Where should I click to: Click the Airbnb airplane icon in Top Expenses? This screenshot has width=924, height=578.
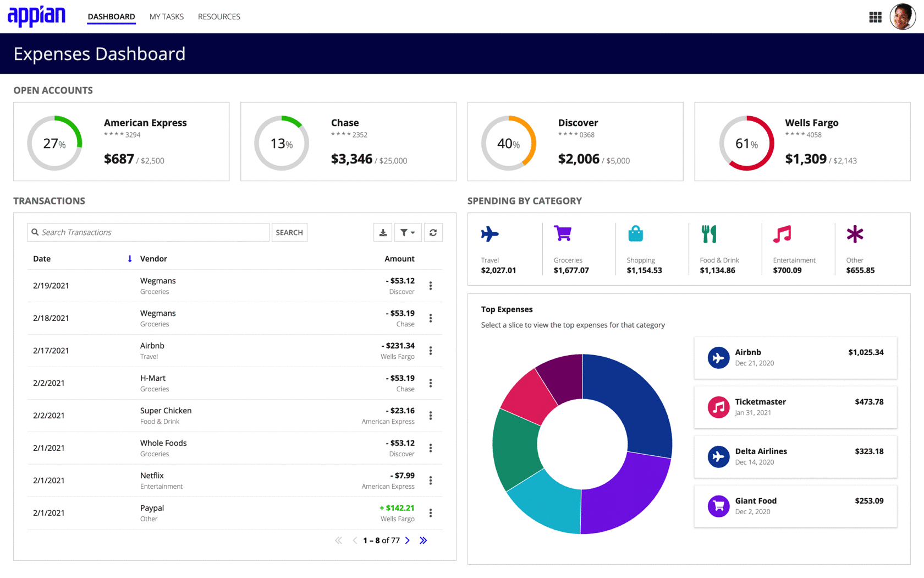(x=718, y=358)
